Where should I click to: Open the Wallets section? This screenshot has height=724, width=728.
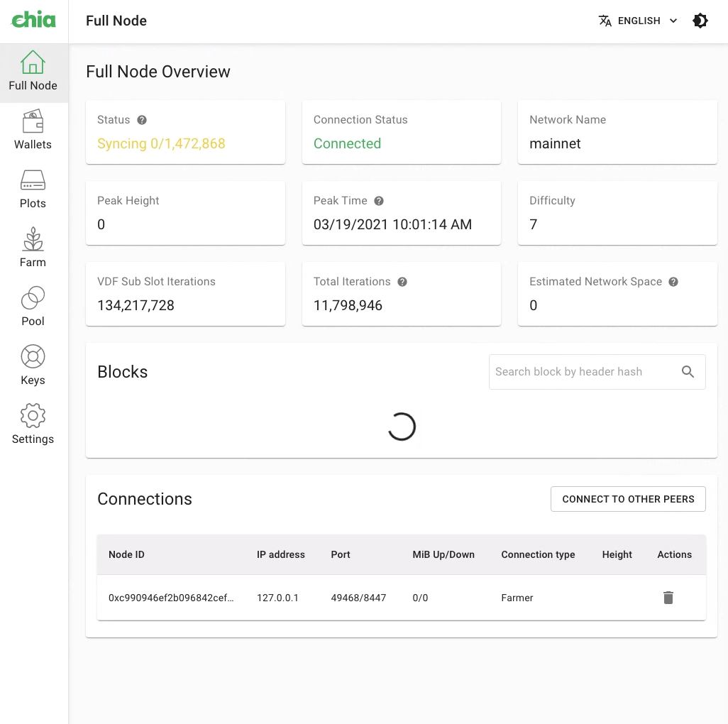pos(33,131)
